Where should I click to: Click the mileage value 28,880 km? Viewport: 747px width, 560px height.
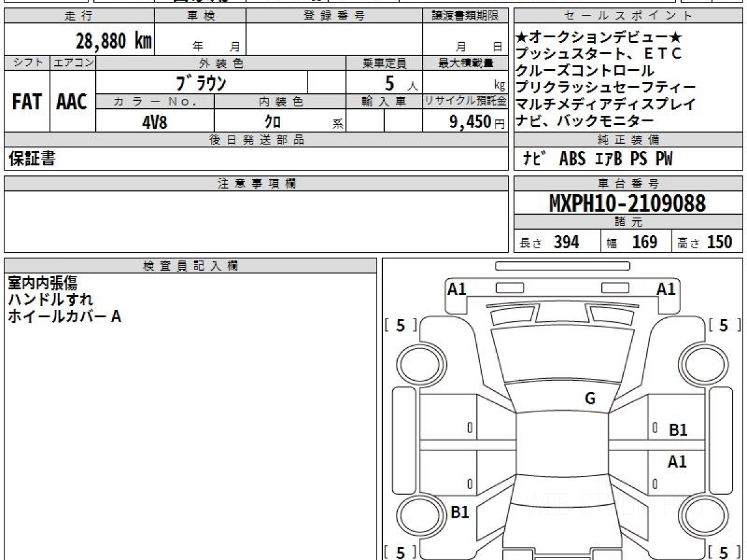click(114, 41)
